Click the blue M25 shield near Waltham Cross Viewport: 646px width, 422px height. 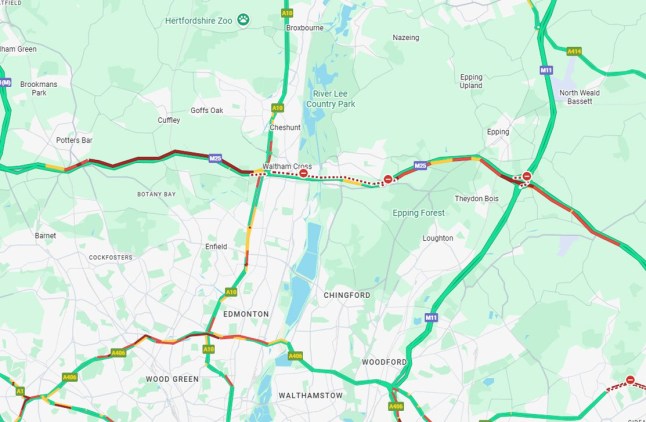tap(215, 158)
